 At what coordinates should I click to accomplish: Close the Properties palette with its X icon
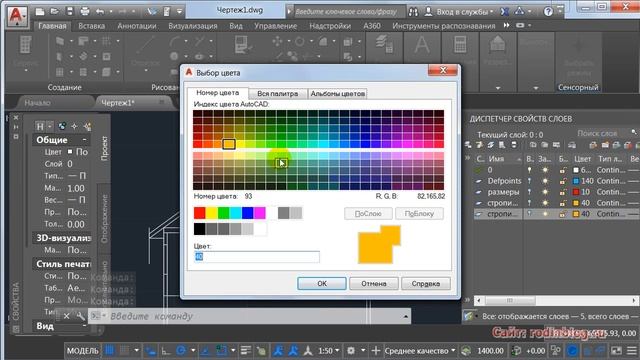coord(16,118)
